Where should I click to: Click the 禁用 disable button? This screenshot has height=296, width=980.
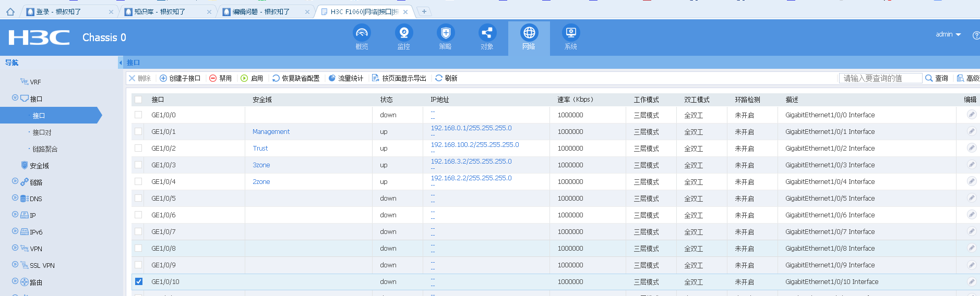220,78
